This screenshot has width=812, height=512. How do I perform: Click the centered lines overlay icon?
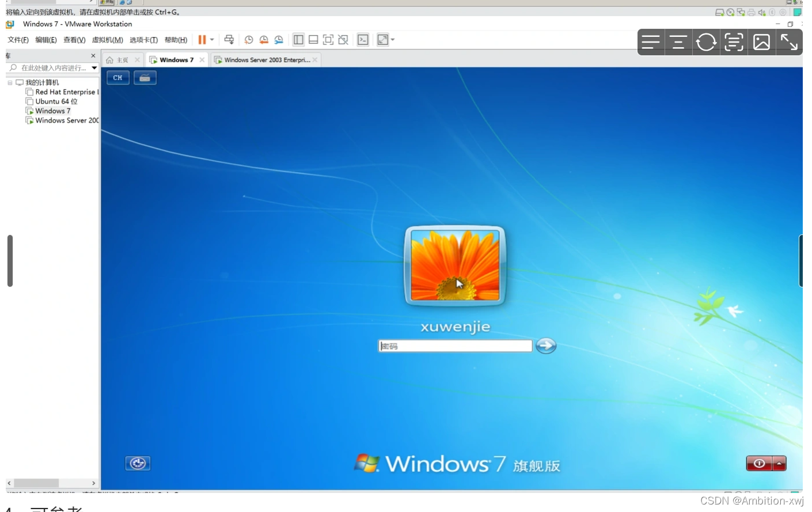tap(678, 42)
